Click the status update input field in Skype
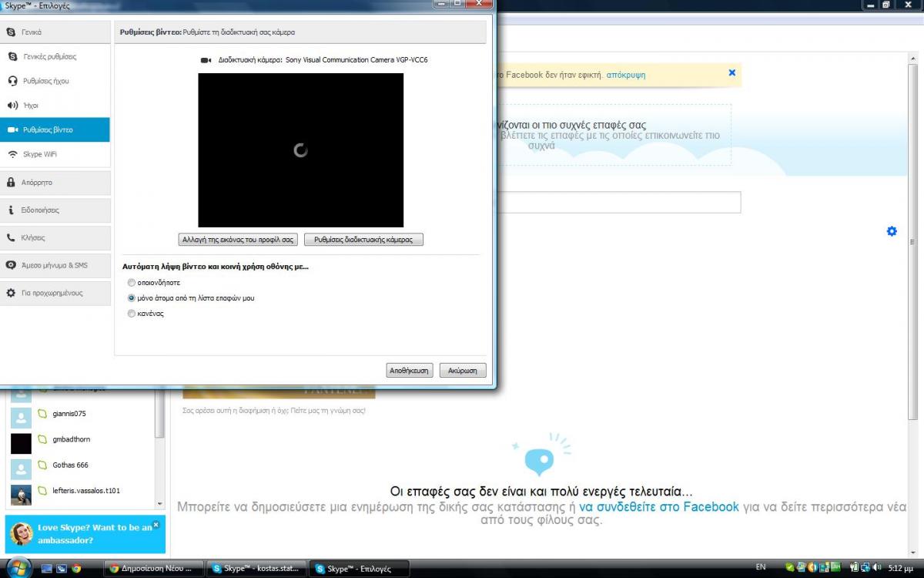Image resolution: width=924 pixels, height=578 pixels. point(618,203)
